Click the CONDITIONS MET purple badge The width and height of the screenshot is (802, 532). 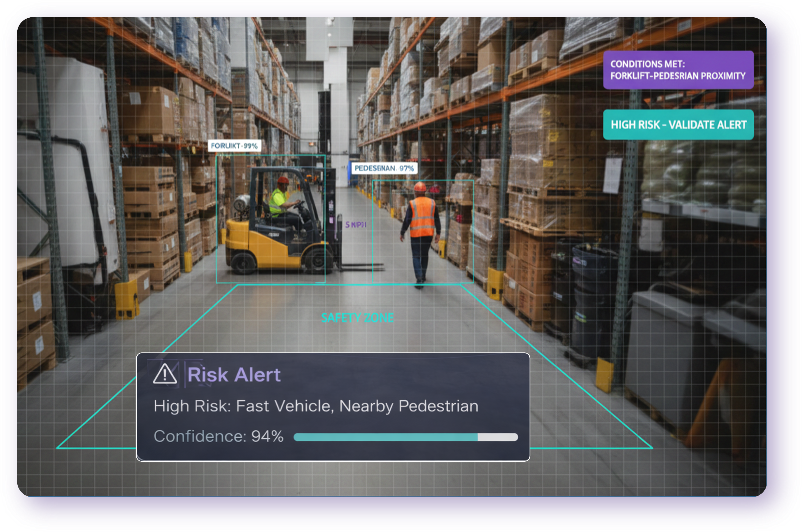coord(678,70)
